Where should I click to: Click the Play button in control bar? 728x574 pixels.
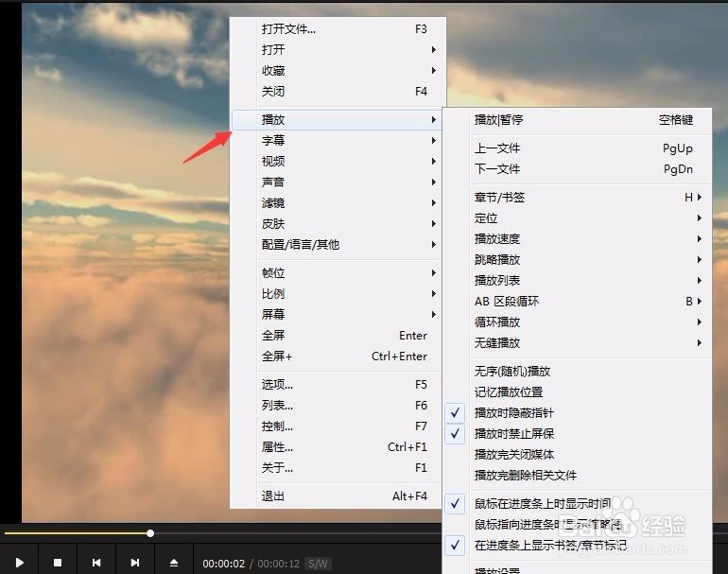tap(20, 563)
